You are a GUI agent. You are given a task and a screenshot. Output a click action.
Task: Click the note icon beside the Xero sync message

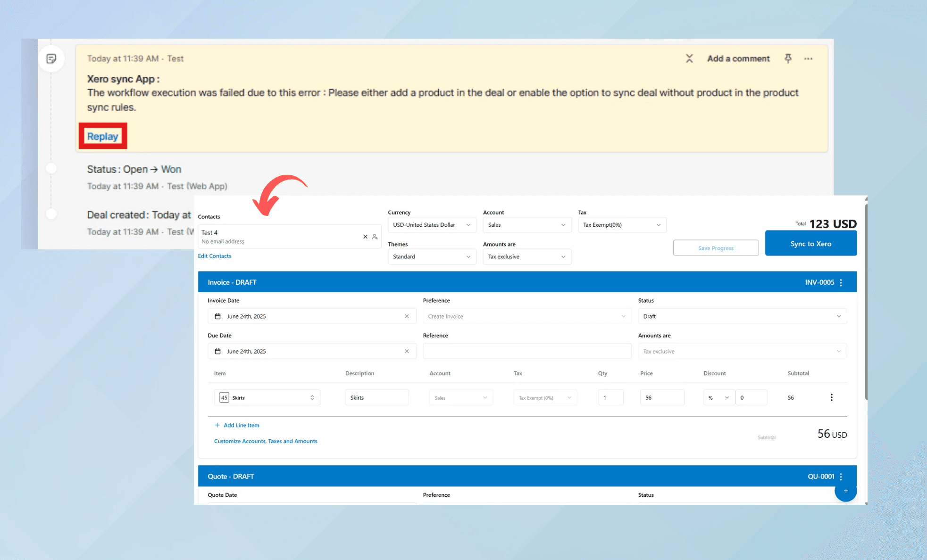click(x=51, y=58)
